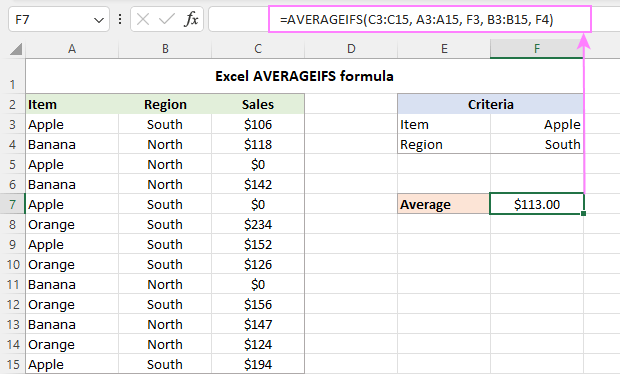Click the fill handle of cell F7
The width and height of the screenshot is (620, 374).
(584, 213)
